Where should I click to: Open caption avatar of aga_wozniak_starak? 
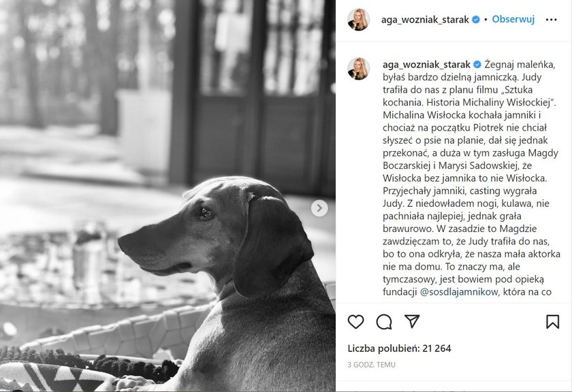(x=359, y=69)
